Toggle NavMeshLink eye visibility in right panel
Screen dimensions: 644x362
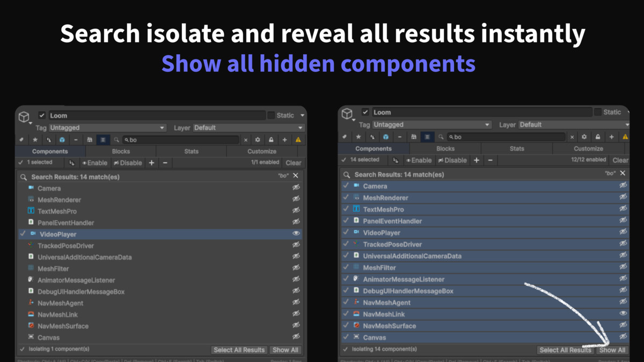point(623,313)
